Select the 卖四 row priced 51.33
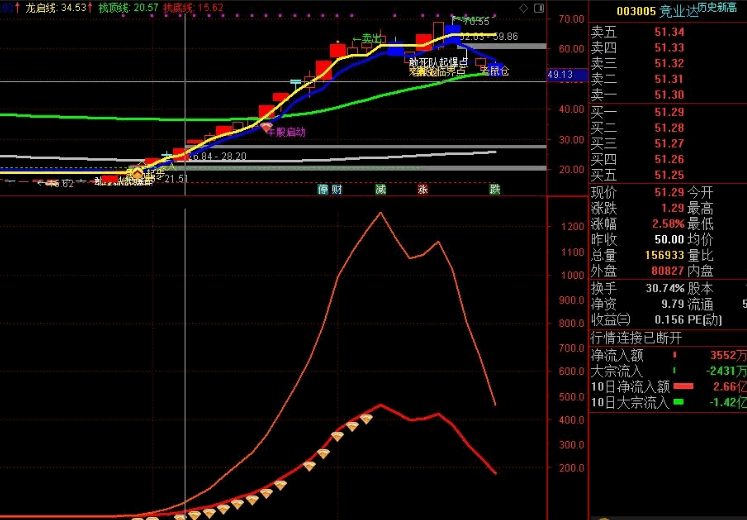Screen dimensions: 747x520 pos(668,48)
